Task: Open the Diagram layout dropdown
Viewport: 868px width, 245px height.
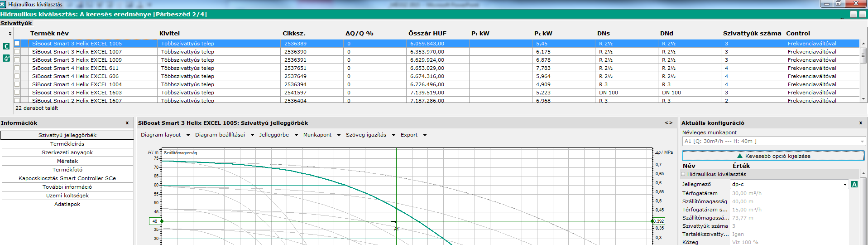Action: pos(165,135)
